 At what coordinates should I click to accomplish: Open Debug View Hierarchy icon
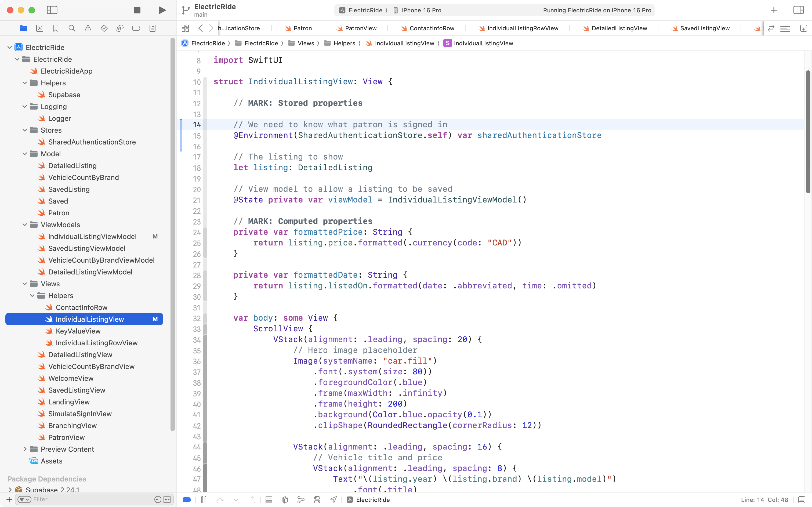pos(285,500)
